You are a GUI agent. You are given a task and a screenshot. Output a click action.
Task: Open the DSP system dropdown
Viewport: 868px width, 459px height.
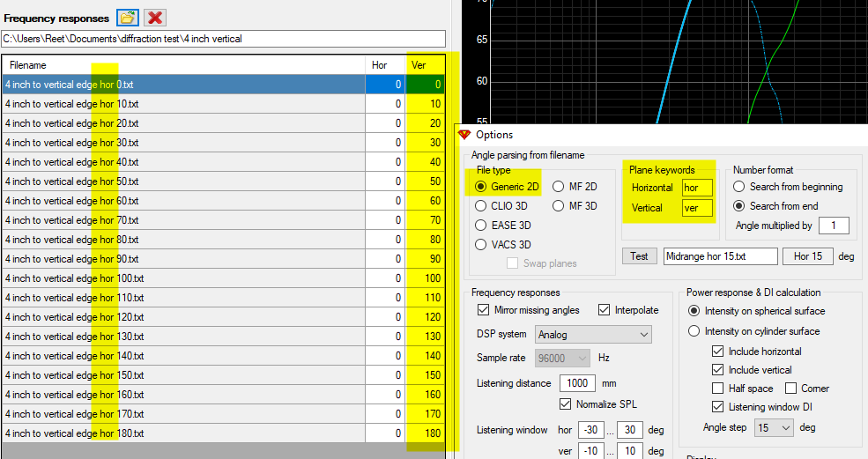593,335
